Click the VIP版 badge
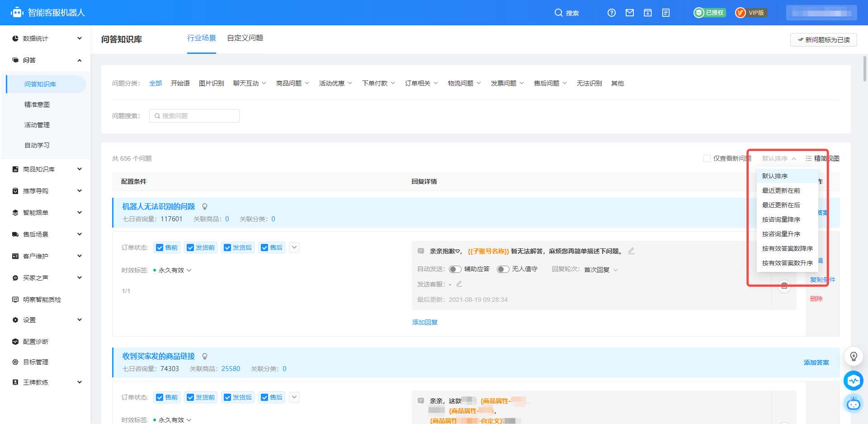Screen dimensions: 868x424 tap(751, 13)
